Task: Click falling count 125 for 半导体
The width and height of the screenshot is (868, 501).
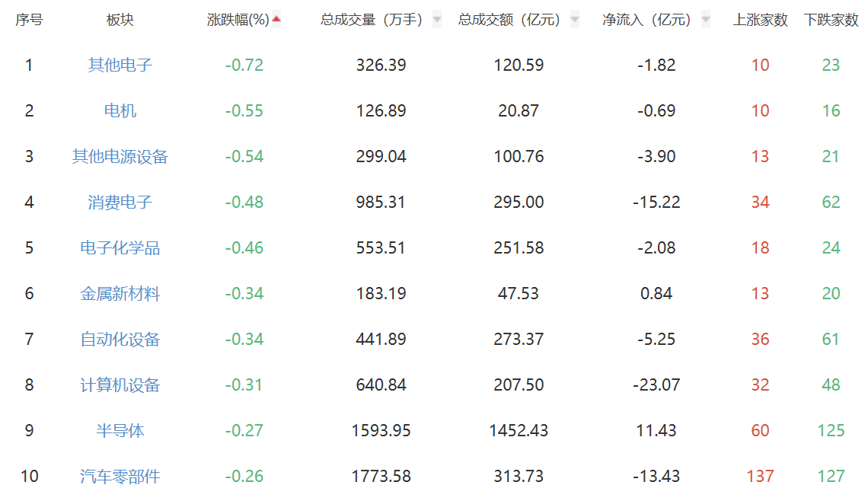Action: (831, 430)
